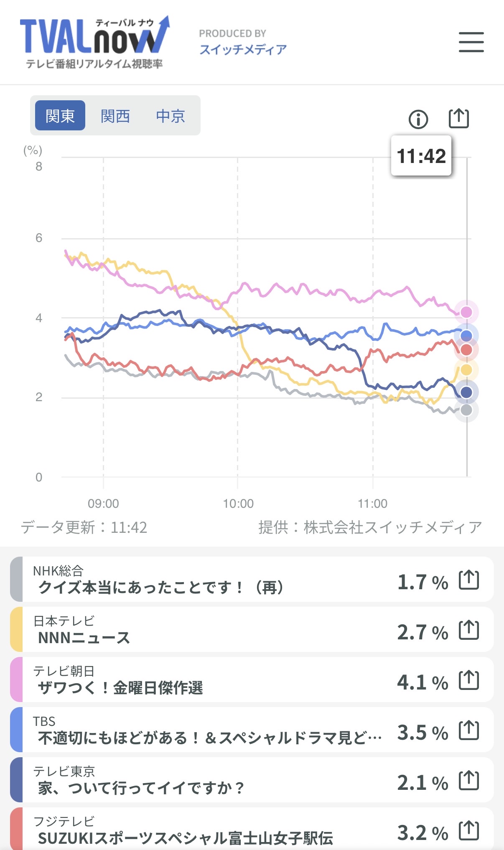
Task: Click the 11:42 time tooltip
Action: [421, 156]
